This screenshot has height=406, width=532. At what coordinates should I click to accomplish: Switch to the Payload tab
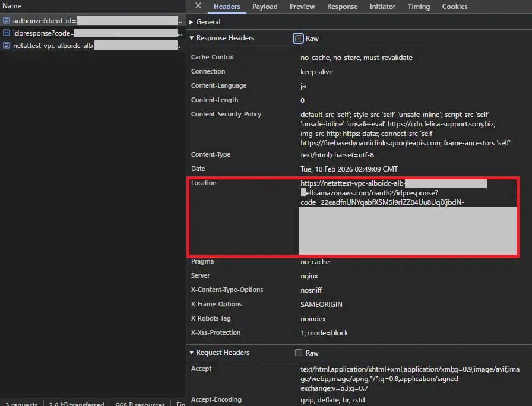(x=265, y=7)
